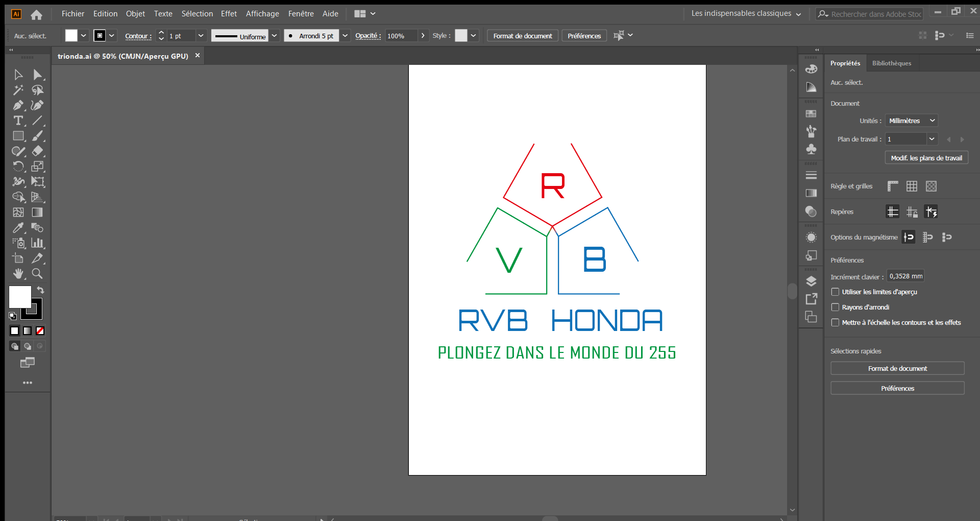Go to Illustrator Home screen
The image size is (980, 521).
coord(36,15)
